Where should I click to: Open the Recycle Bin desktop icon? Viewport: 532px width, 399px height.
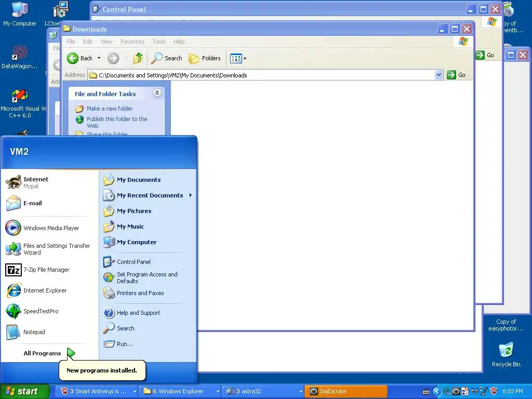pyautogui.click(x=506, y=355)
